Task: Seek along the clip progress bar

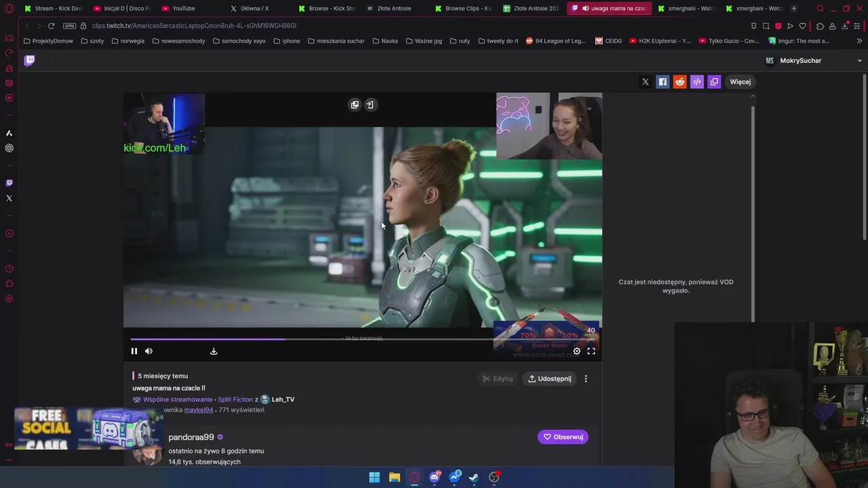Action: (363, 339)
